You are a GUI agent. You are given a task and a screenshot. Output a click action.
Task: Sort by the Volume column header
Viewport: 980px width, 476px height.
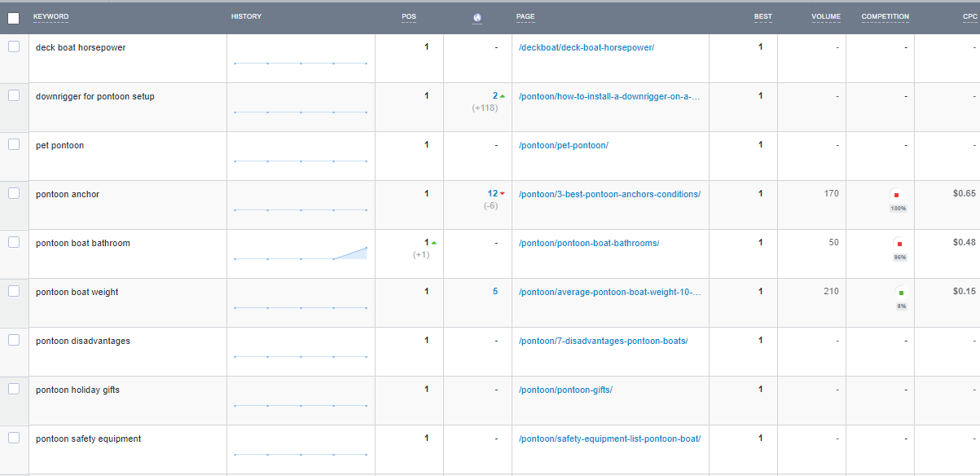(x=825, y=17)
